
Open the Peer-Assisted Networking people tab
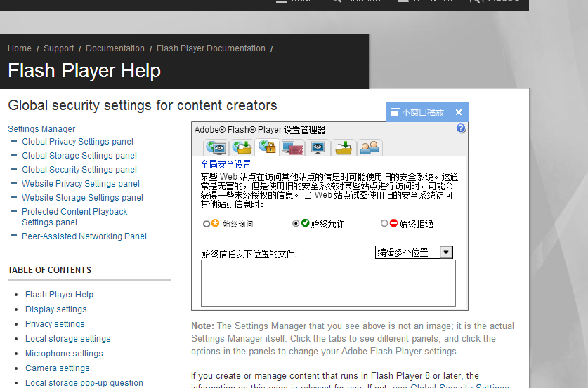click(x=370, y=147)
